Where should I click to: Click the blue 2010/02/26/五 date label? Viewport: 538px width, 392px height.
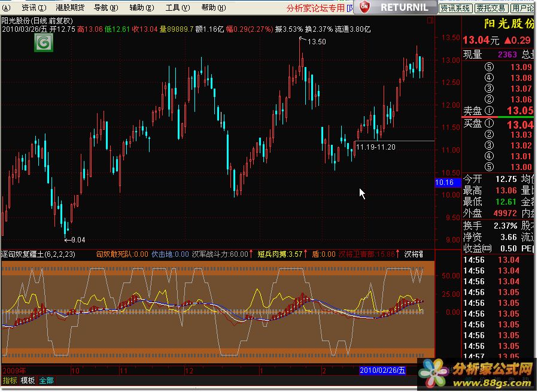tap(382, 370)
